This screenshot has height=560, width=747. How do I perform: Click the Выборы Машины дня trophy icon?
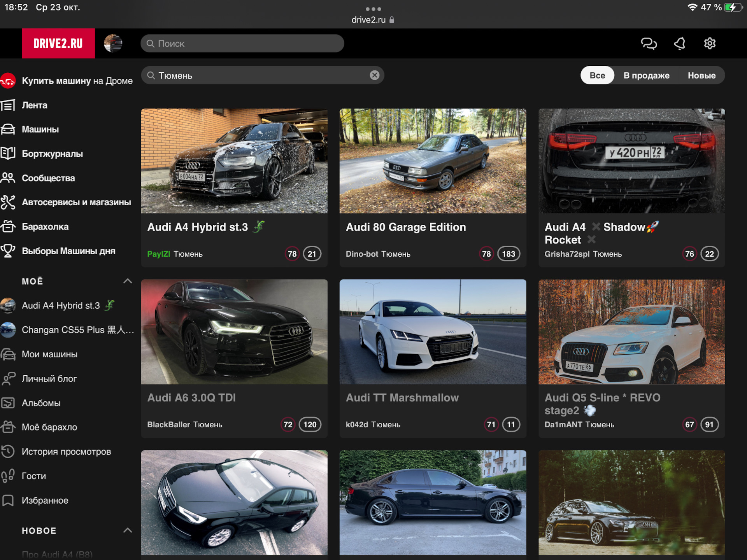(x=8, y=251)
